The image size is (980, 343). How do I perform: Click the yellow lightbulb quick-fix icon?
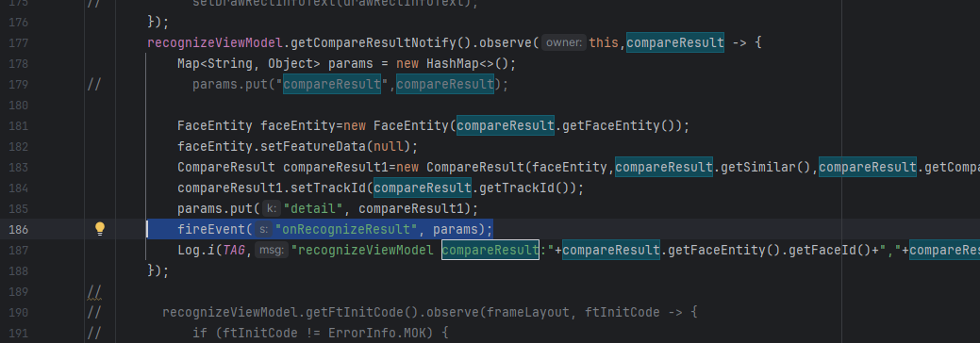pyautogui.click(x=100, y=229)
